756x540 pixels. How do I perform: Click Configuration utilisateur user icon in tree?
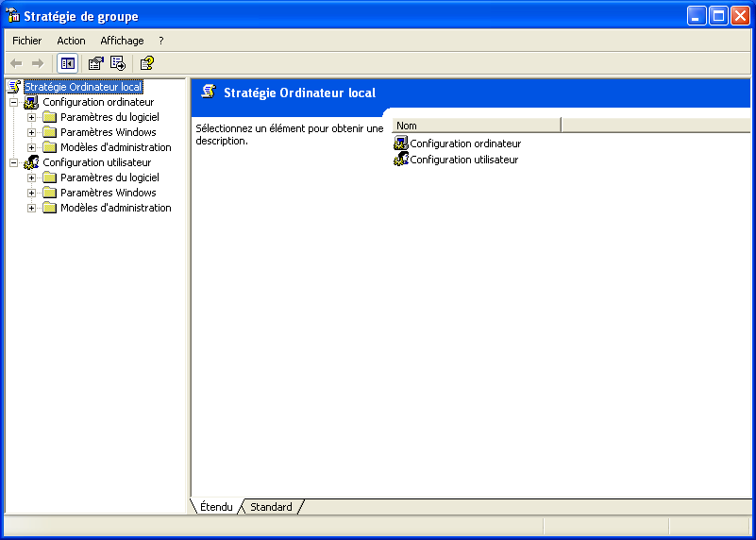31,162
